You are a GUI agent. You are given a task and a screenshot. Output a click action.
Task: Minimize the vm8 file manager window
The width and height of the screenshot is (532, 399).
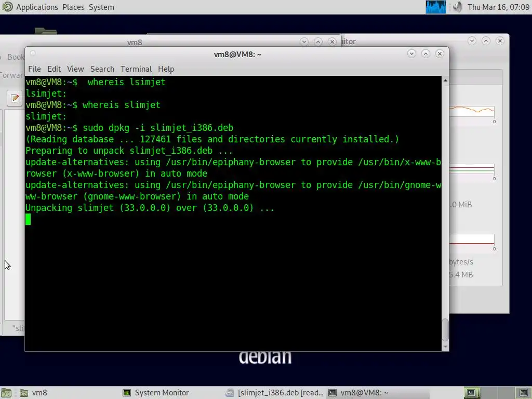tap(304, 42)
